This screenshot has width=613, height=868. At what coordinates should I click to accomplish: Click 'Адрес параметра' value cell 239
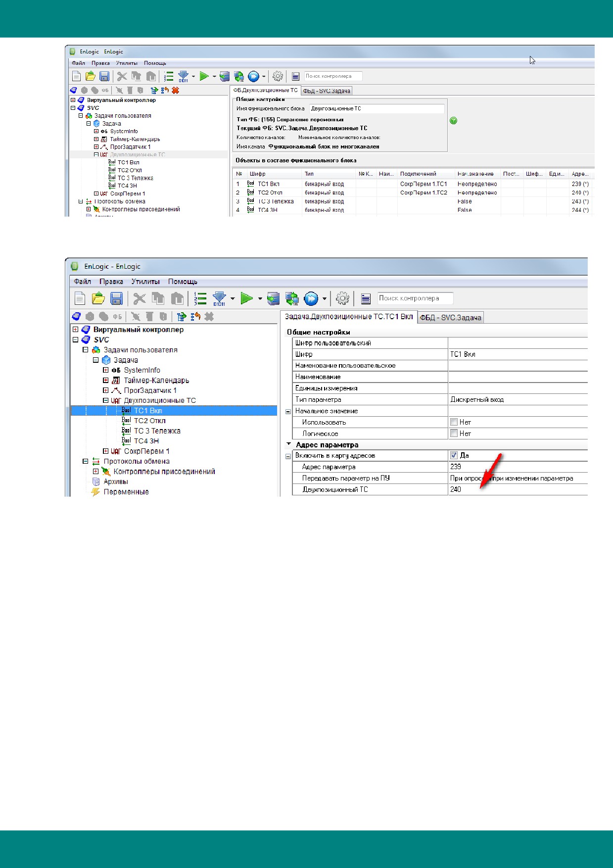point(518,467)
